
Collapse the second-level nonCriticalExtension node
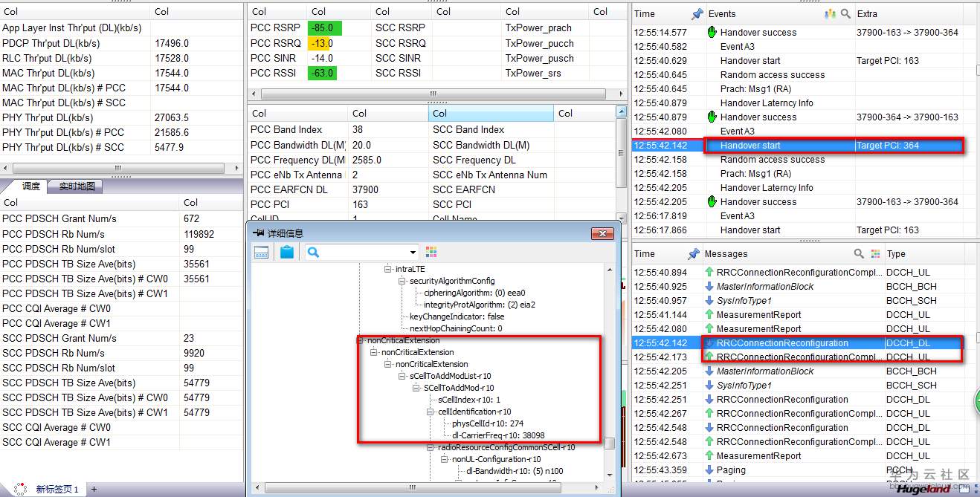click(373, 352)
